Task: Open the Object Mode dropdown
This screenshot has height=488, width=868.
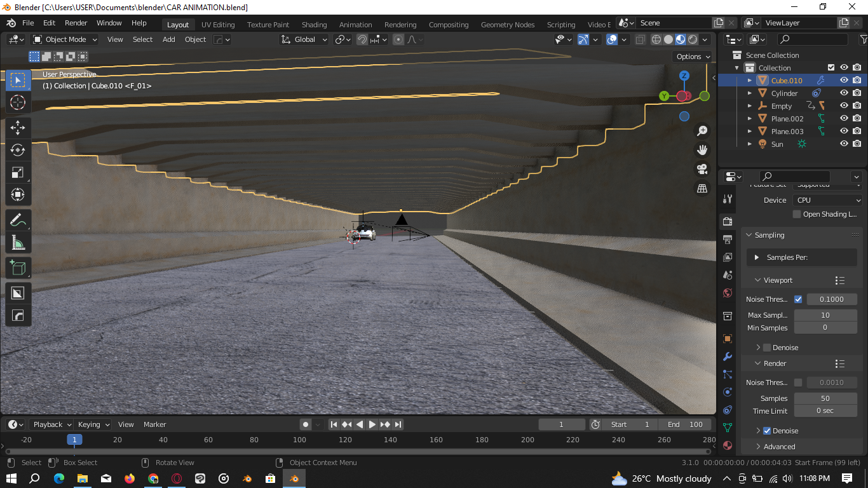Action: coord(65,39)
